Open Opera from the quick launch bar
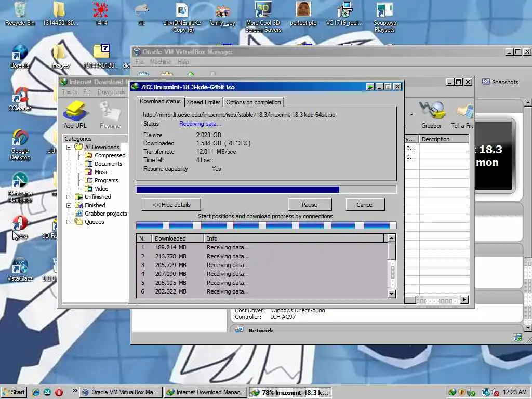Viewport: 532px width, 399px height. 59,392
